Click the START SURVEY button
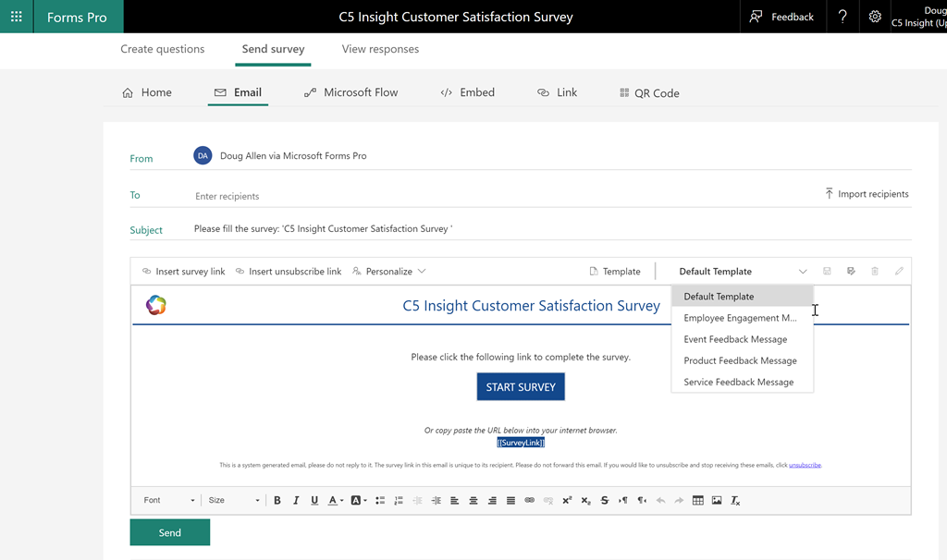947x560 pixels. [521, 387]
